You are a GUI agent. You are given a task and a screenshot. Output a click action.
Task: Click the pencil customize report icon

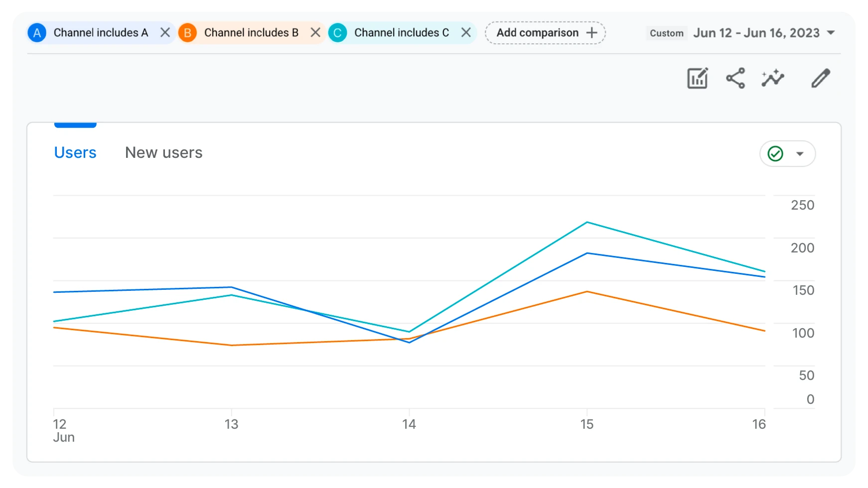click(820, 79)
